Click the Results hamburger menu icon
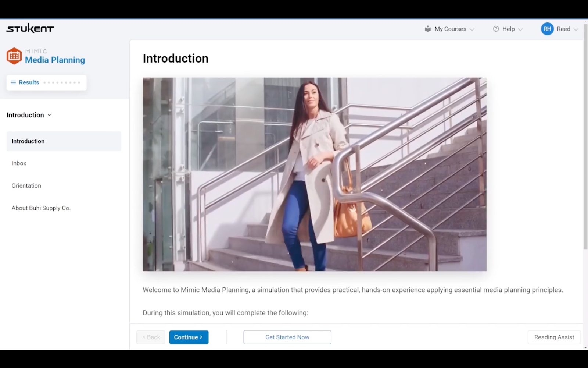Viewport: 588px width, 368px height. (13, 82)
